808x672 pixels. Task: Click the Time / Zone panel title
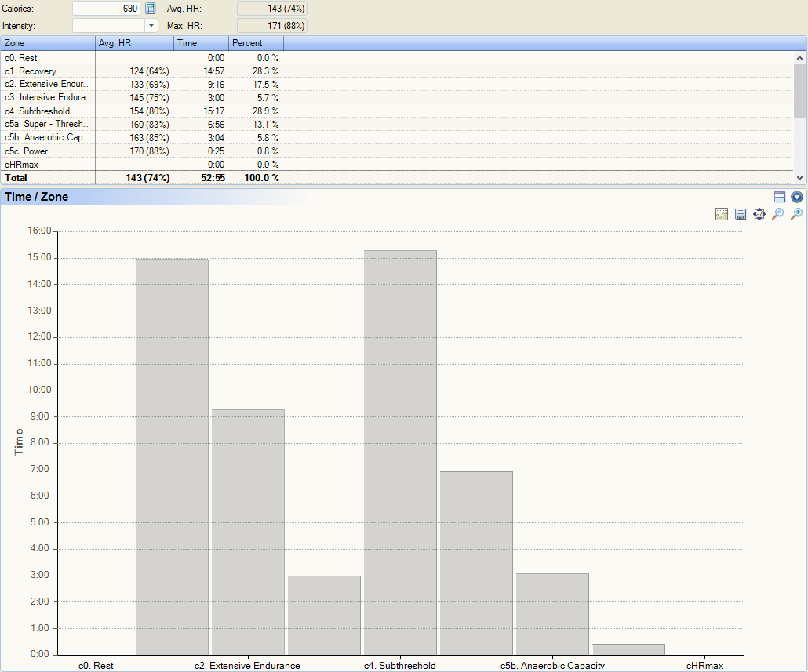35,197
